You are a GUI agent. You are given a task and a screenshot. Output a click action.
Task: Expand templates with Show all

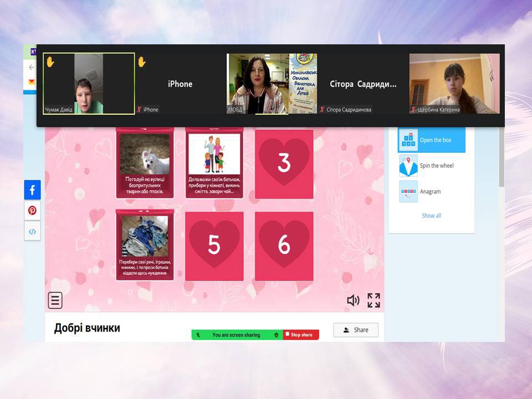(x=431, y=216)
